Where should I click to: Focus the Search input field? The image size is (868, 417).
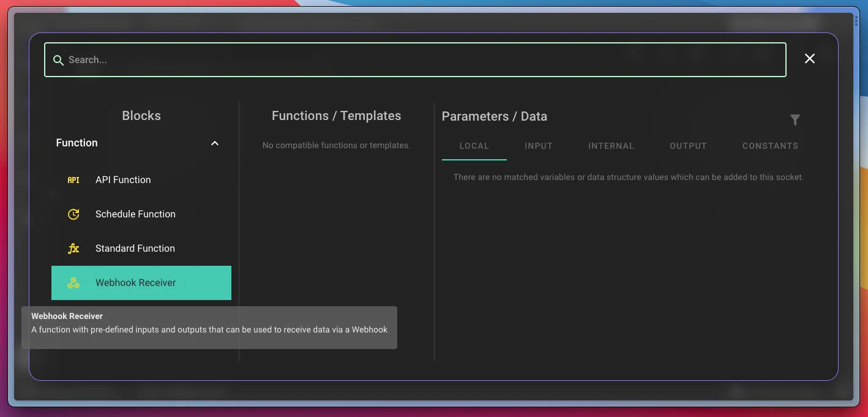tap(422, 60)
